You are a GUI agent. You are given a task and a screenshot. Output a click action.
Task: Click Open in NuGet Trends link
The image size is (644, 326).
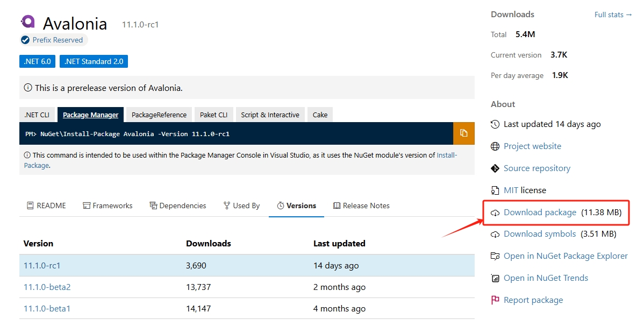pyautogui.click(x=546, y=278)
